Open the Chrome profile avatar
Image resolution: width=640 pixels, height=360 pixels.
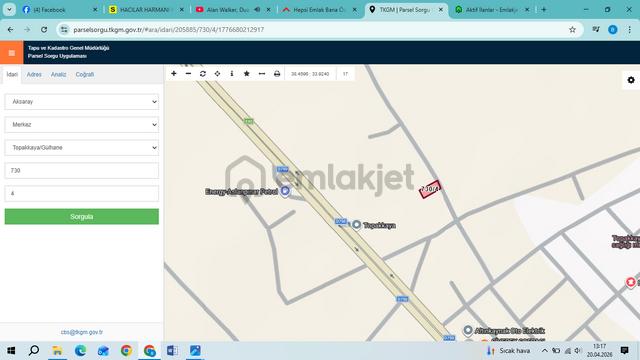613,29
